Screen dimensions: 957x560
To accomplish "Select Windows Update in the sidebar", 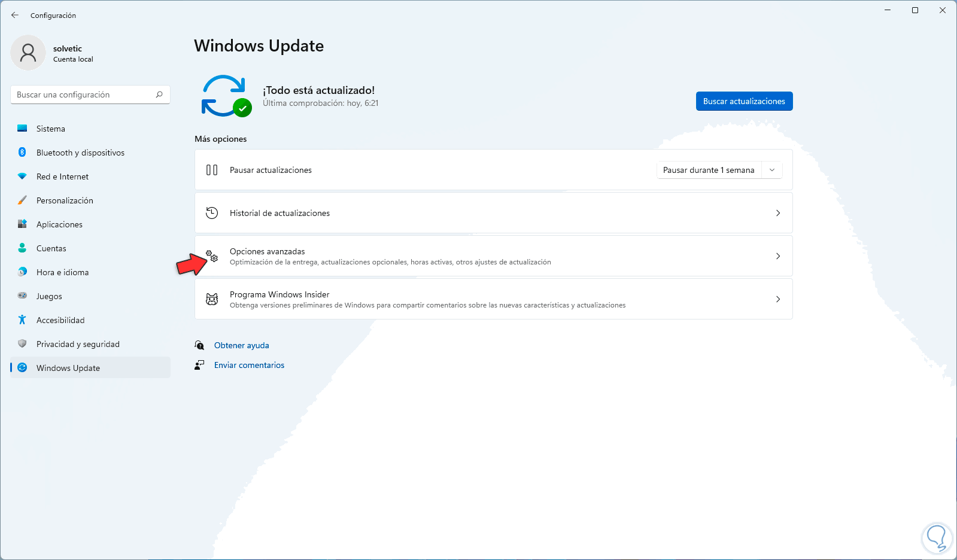I will click(x=90, y=368).
